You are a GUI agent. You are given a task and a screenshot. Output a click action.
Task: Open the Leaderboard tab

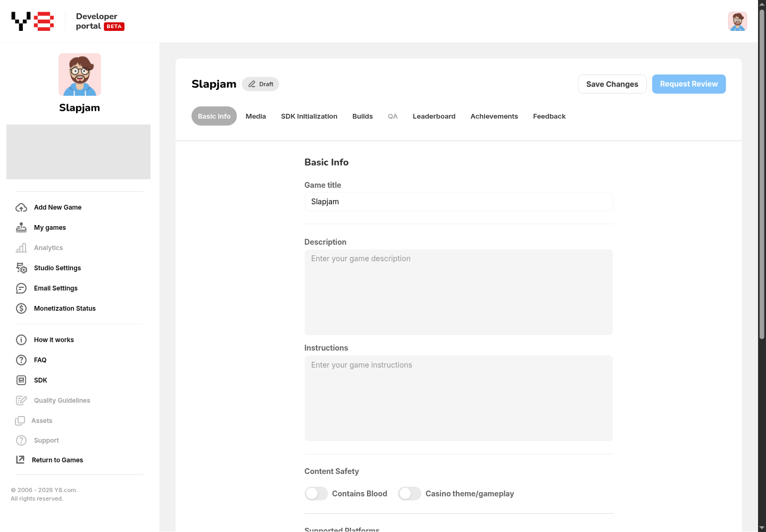[x=434, y=117]
